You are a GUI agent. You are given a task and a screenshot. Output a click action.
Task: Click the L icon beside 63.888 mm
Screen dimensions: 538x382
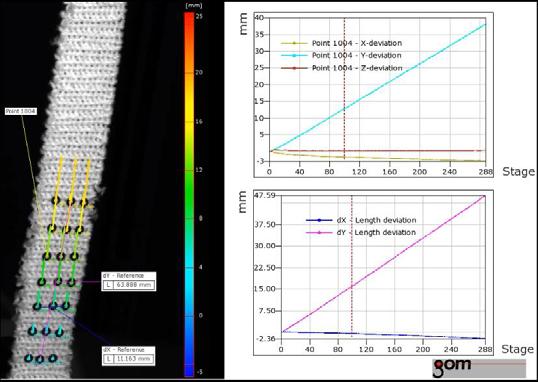pos(108,285)
